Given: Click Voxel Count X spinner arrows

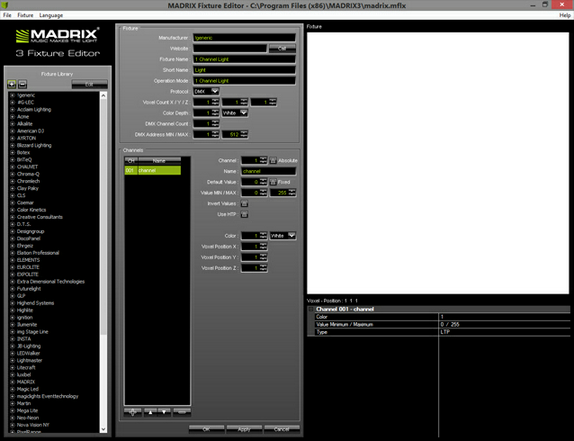Looking at the screenshot, I should coord(215,102).
